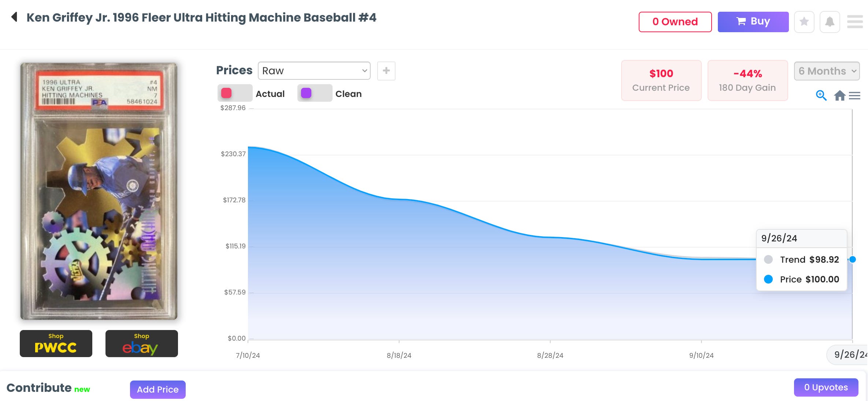Viewport: 868px width, 401px height.
Task: Click the chart zoom magnifier icon
Action: (x=821, y=95)
